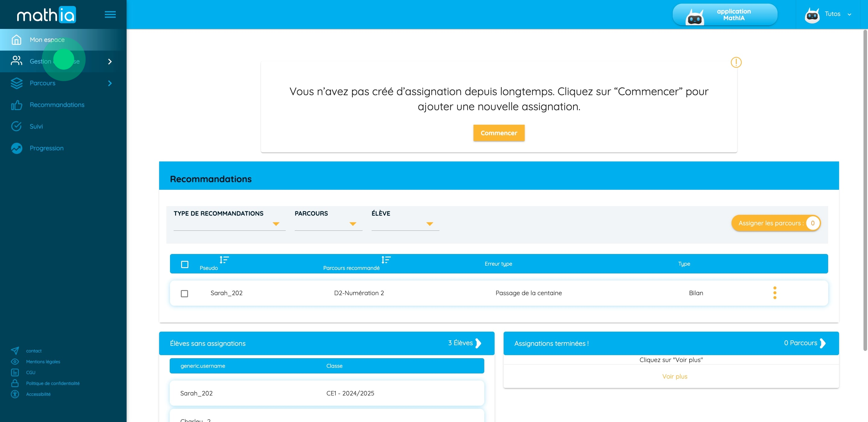Click the checkmark circle icon beside Suivi

(x=16, y=126)
